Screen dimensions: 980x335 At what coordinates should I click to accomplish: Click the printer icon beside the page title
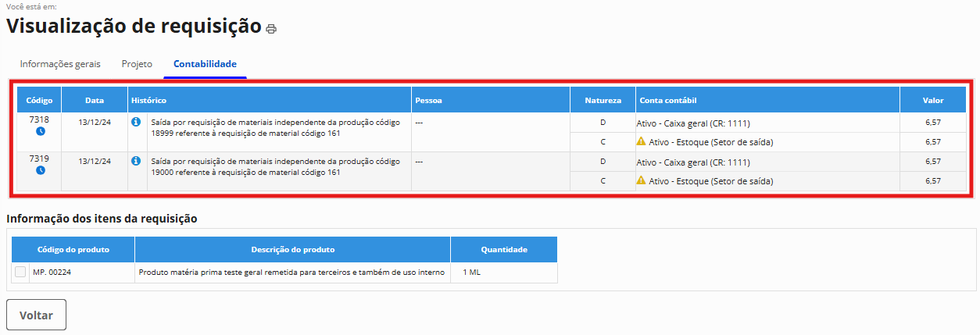(x=271, y=29)
